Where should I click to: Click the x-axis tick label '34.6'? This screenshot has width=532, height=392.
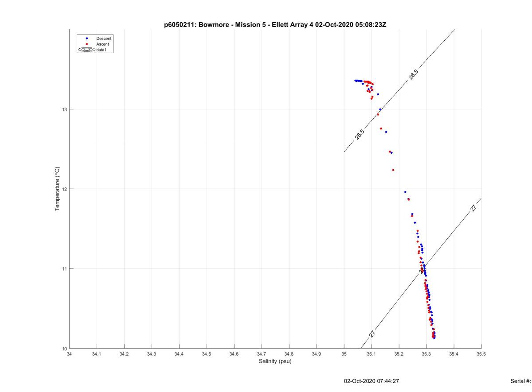[x=234, y=354]
